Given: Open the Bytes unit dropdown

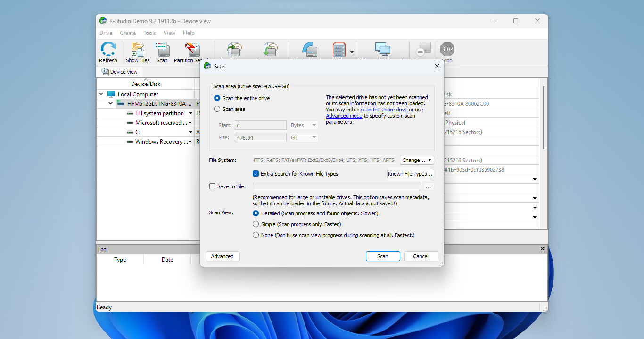Looking at the screenshot, I should point(304,125).
